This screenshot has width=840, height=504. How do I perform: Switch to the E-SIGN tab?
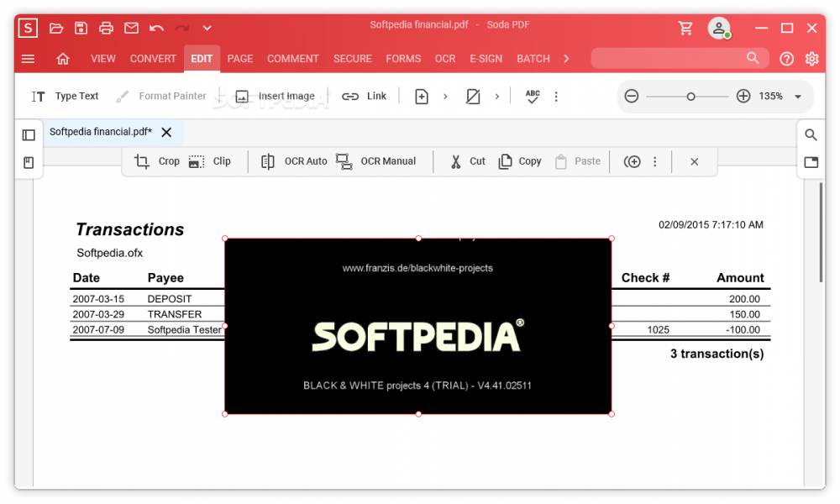point(486,59)
